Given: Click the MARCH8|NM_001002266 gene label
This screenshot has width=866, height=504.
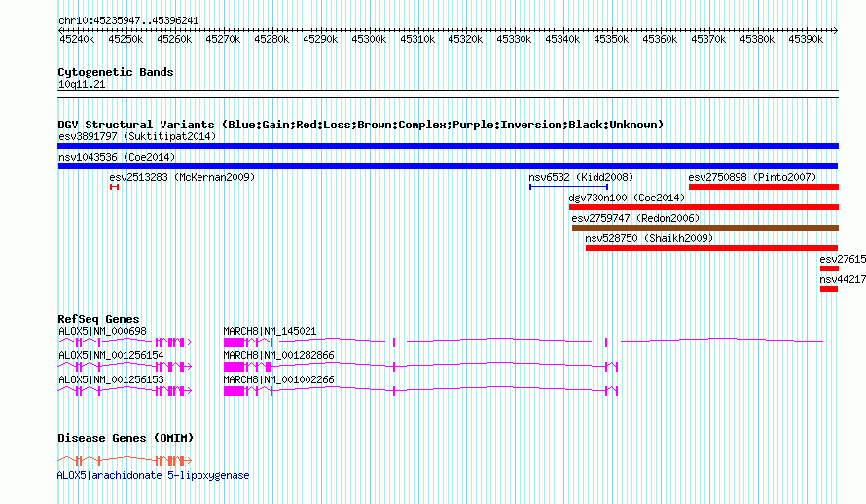Looking at the screenshot, I should tap(279, 379).
